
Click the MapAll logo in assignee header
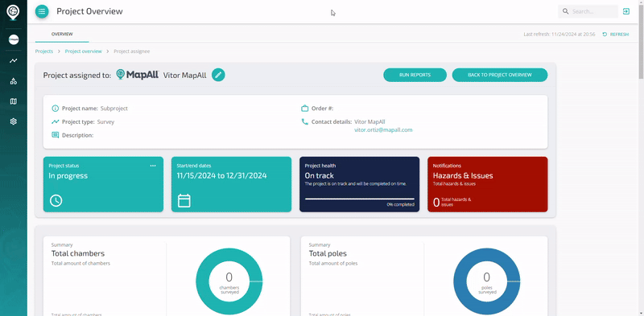tap(138, 75)
